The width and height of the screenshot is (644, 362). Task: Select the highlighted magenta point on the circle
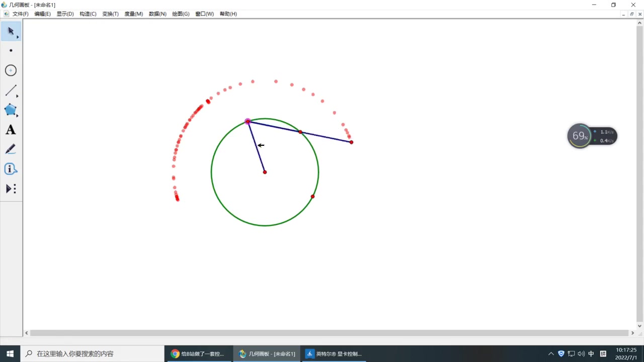(248, 121)
